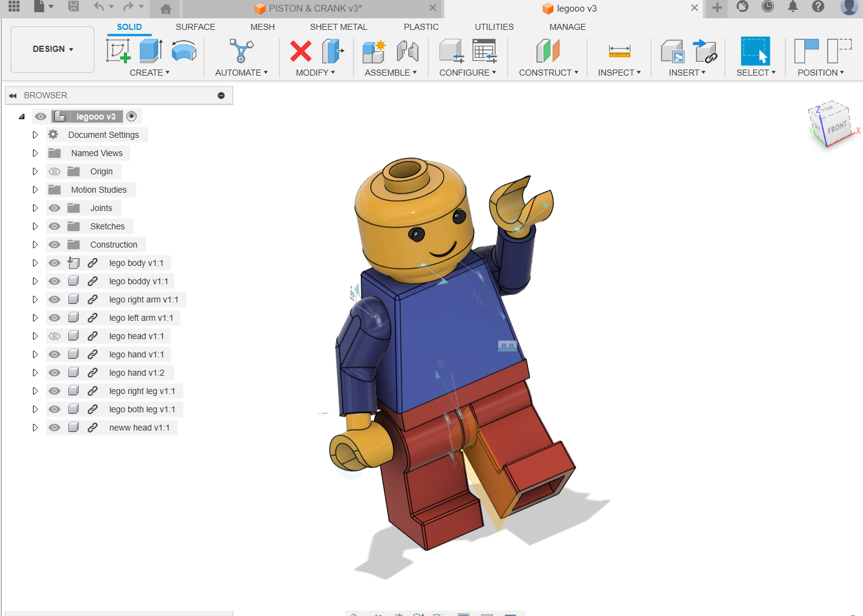This screenshot has height=616, width=863.
Task: Select the Create Sketch tool
Action: pos(118,51)
